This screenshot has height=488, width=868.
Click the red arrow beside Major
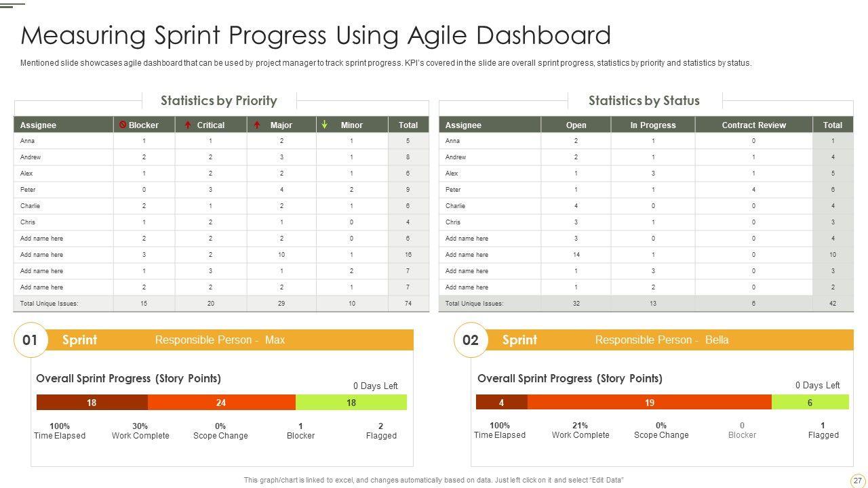coord(257,125)
